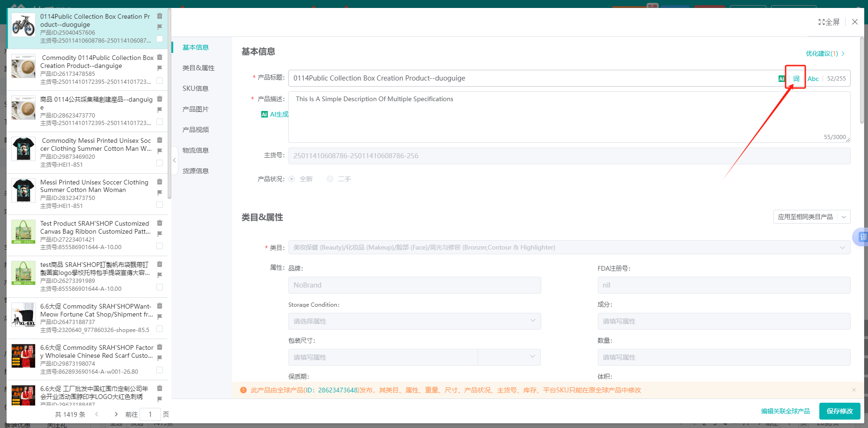This screenshot has width=868, height=428.
Task: Open 应用至相同类目产品 dropdown
Action: click(811, 217)
